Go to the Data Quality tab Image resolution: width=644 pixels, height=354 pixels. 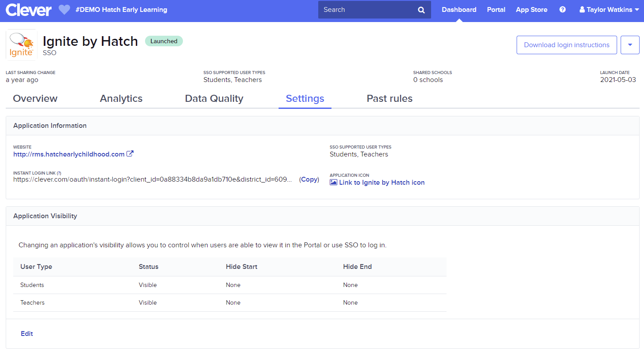point(214,99)
